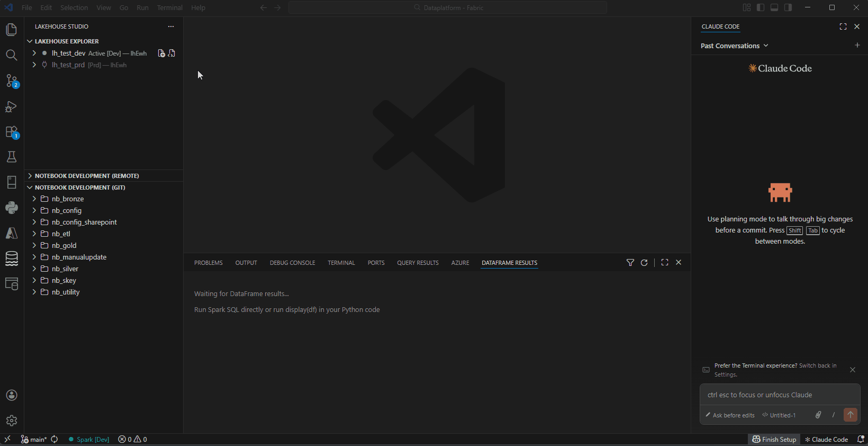Image resolution: width=868 pixels, height=446 pixels.
Task: Click Spark [Dev] status bar item
Action: [x=89, y=439]
